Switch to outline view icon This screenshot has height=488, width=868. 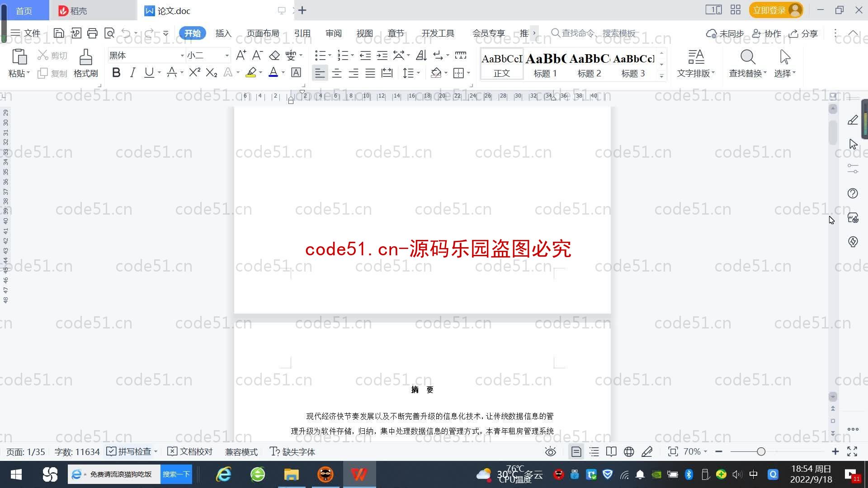click(594, 451)
